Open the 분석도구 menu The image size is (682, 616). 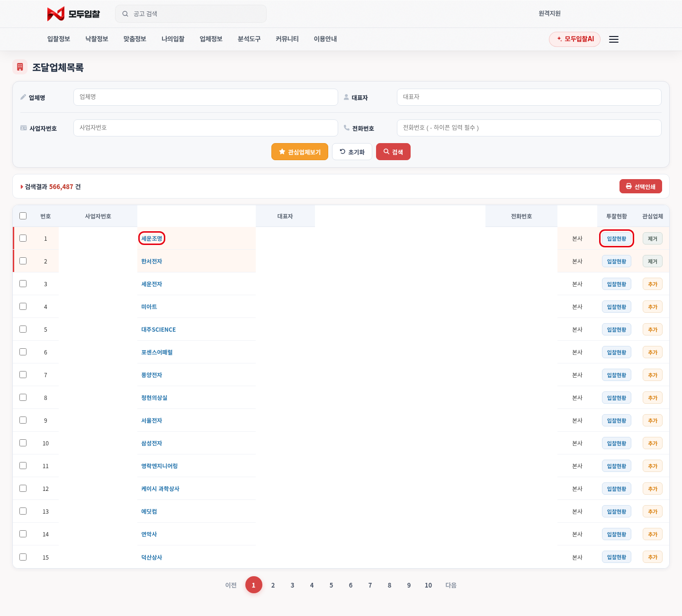[x=249, y=39]
